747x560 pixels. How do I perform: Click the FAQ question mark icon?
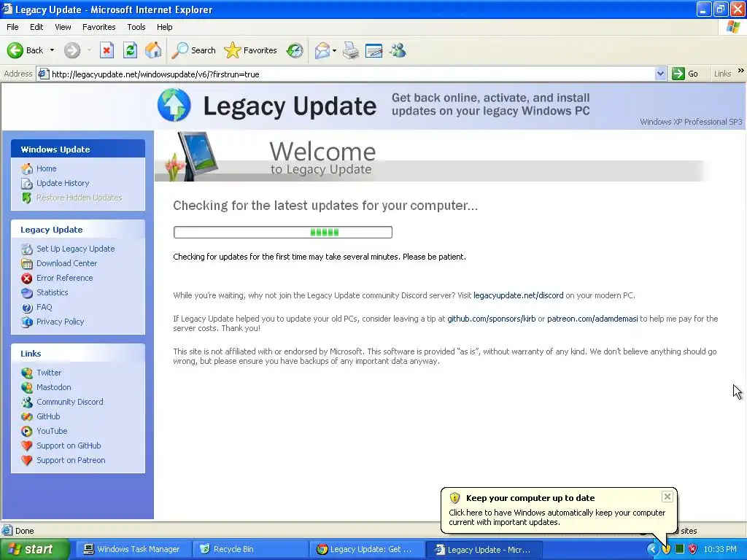point(27,308)
